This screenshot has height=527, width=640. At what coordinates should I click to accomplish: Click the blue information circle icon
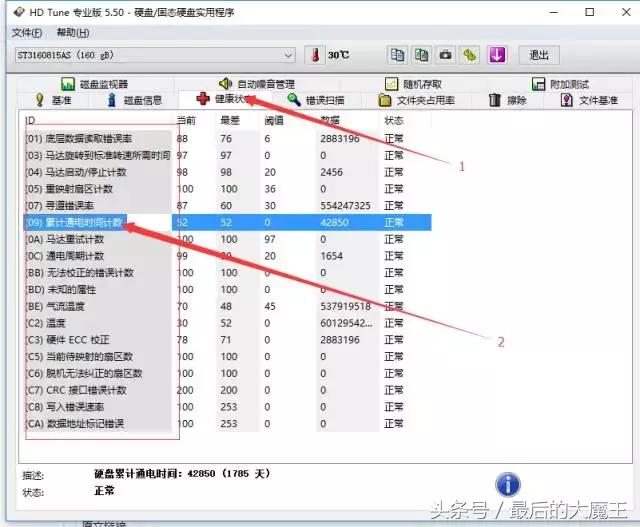click(508, 485)
